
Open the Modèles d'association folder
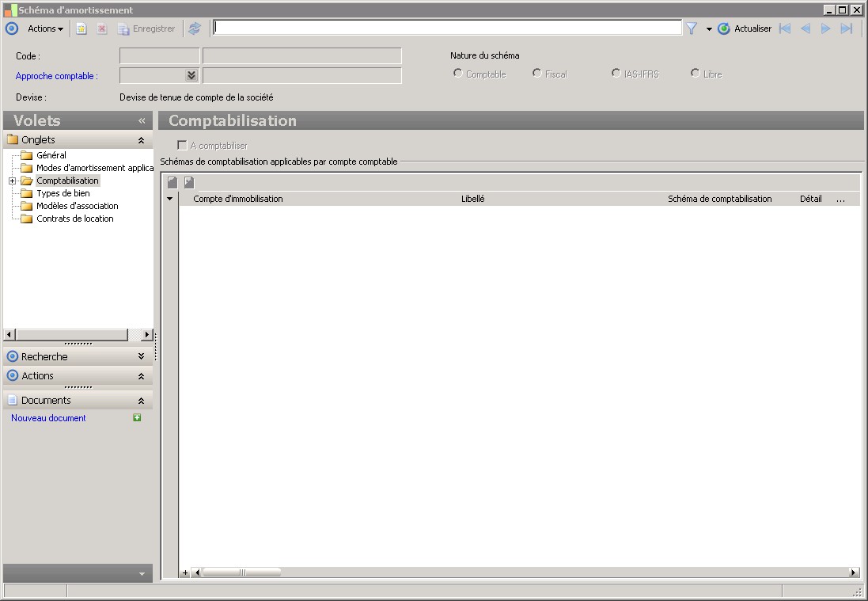pyautogui.click(x=78, y=206)
